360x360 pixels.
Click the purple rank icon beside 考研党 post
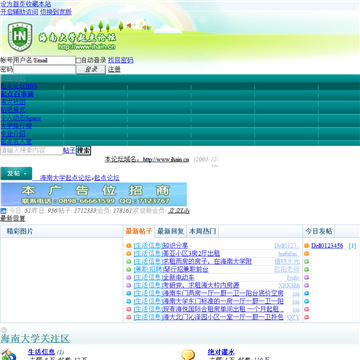pos(128,286)
